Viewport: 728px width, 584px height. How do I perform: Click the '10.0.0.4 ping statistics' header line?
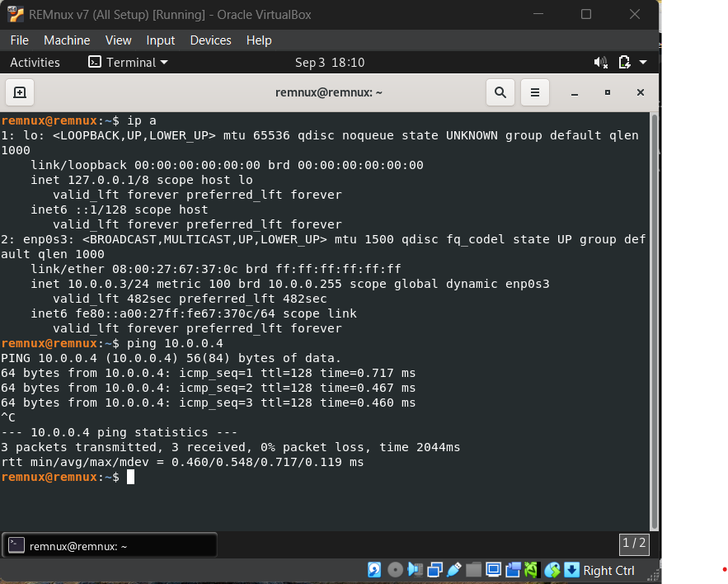click(x=120, y=432)
